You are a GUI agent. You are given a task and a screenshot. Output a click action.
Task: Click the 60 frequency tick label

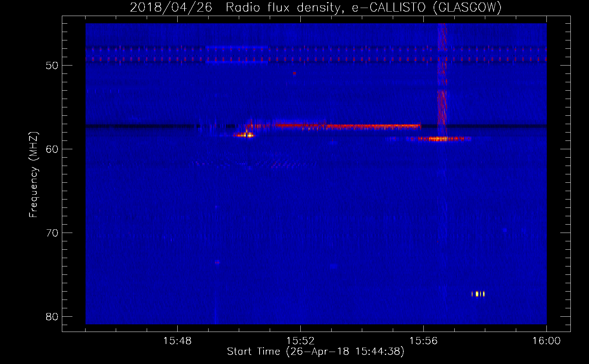(52, 149)
